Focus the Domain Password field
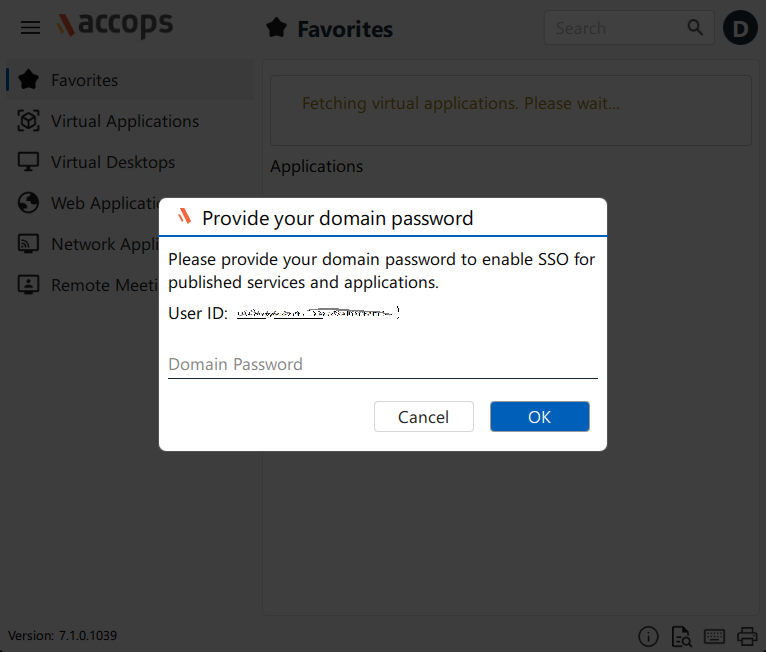The width and height of the screenshot is (766, 652). click(x=383, y=364)
